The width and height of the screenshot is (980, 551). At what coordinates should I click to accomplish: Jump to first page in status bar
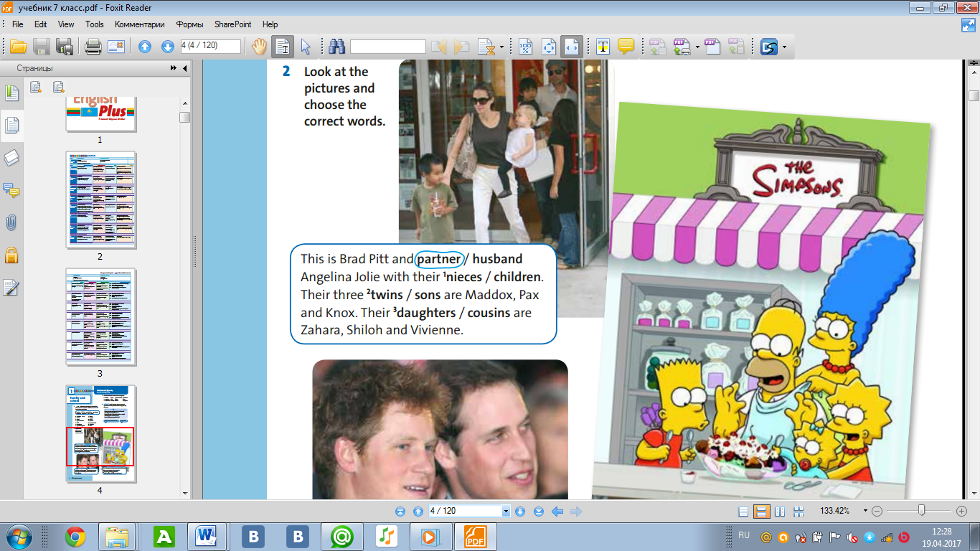(400, 512)
